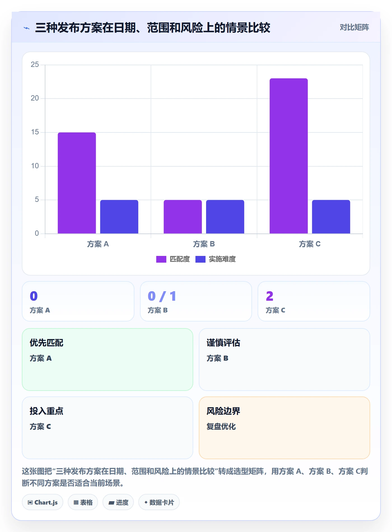The width and height of the screenshot is (392, 532).
Task: Open the stat card showing 2 for 方案 C
Action: (x=314, y=301)
